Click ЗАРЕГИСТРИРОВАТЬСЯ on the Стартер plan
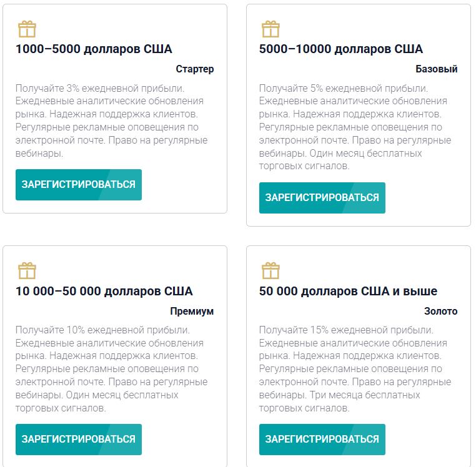This screenshot has height=467, width=476. coord(79,185)
